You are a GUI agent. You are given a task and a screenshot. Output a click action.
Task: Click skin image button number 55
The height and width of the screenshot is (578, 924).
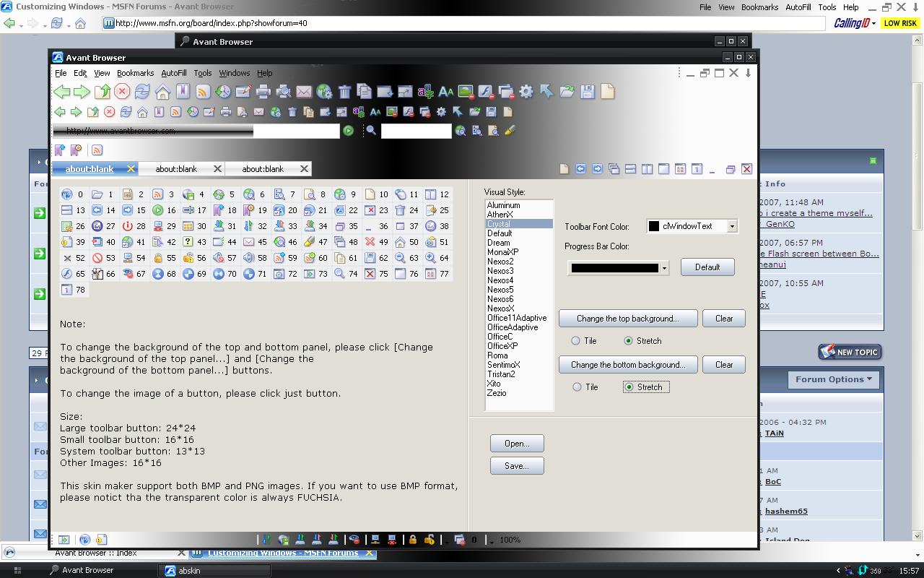click(x=164, y=258)
